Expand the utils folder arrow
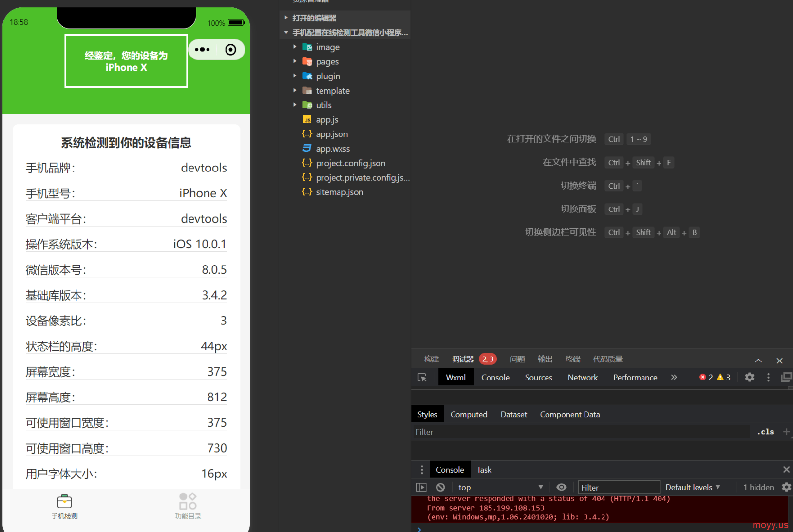 click(x=295, y=105)
